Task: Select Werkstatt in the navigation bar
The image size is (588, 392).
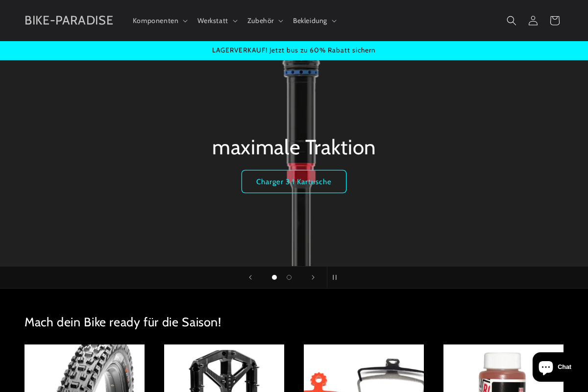Action: [213, 21]
